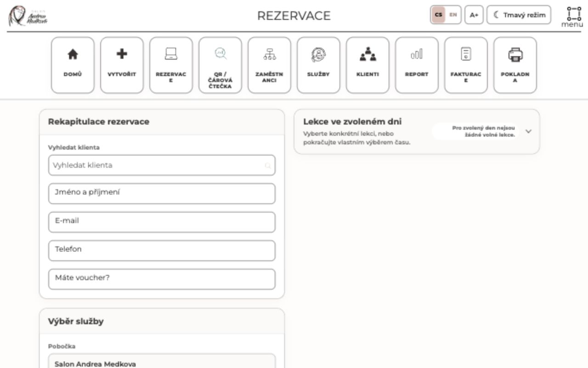The image size is (588, 368).
Task: Click the Výběr služby heading
Action: 76,322
